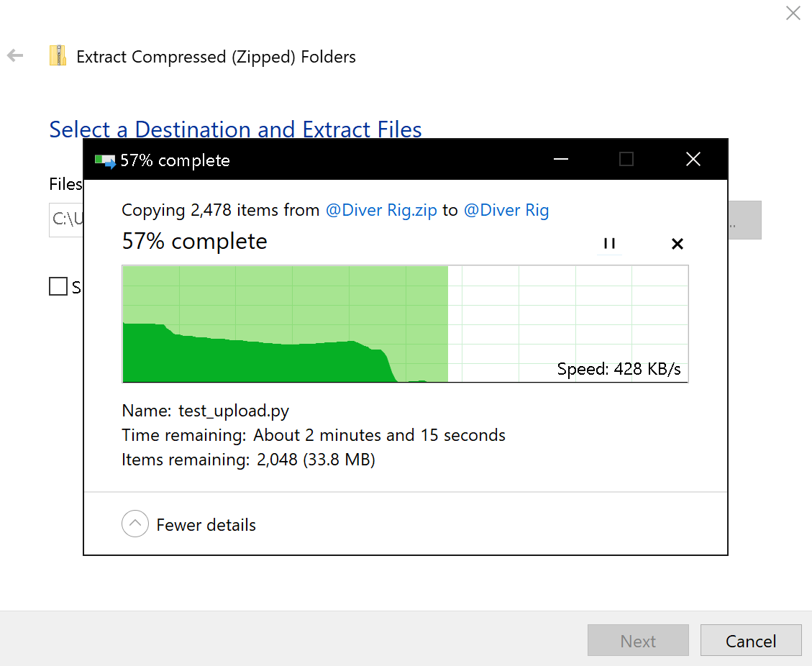Cancel the copy with the small X

tap(677, 243)
